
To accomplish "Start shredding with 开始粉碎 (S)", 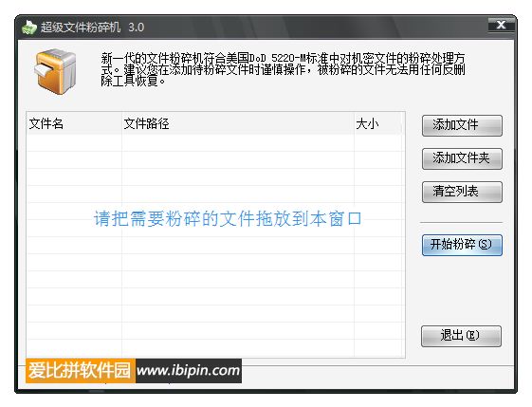I will (x=462, y=245).
